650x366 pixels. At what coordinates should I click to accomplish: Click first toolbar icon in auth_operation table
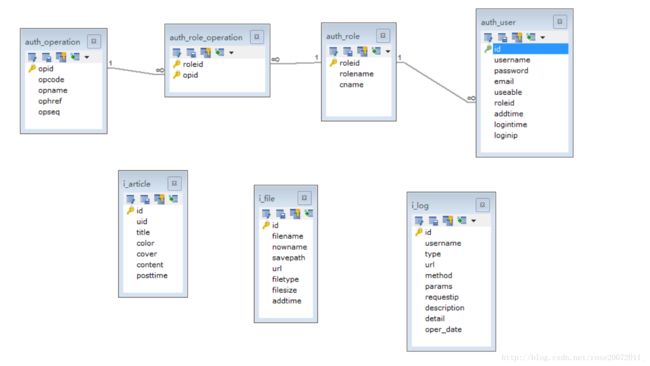pos(32,57)
